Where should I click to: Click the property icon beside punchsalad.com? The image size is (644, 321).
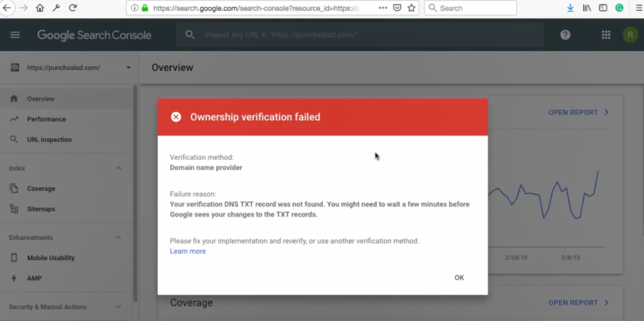coord(15,68)
